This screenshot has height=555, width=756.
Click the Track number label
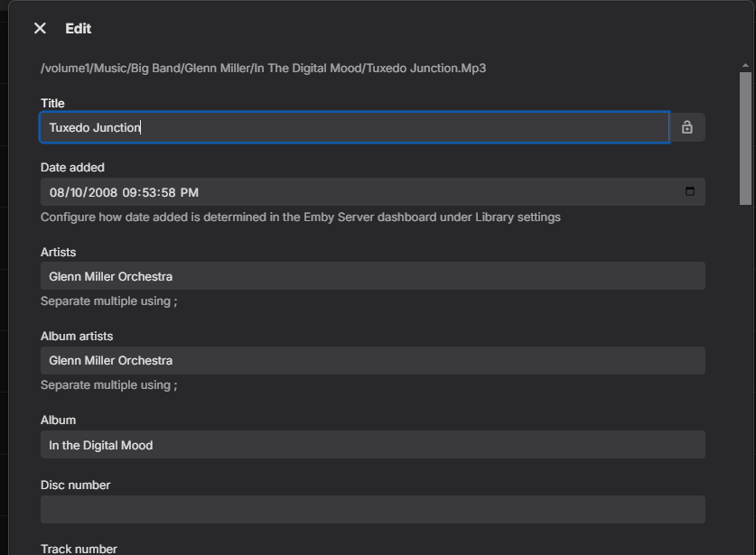point(79,548)
